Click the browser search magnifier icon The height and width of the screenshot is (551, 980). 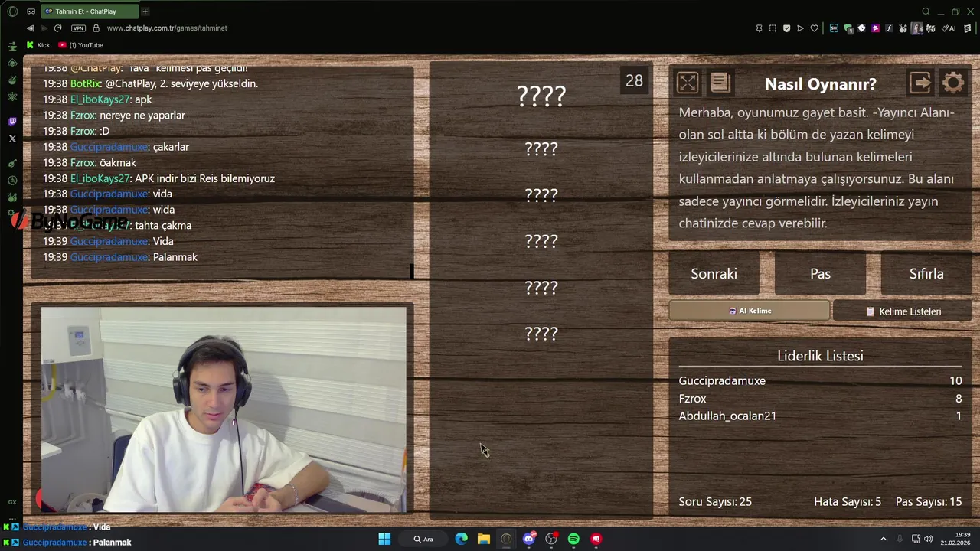[x=926, y=11]
